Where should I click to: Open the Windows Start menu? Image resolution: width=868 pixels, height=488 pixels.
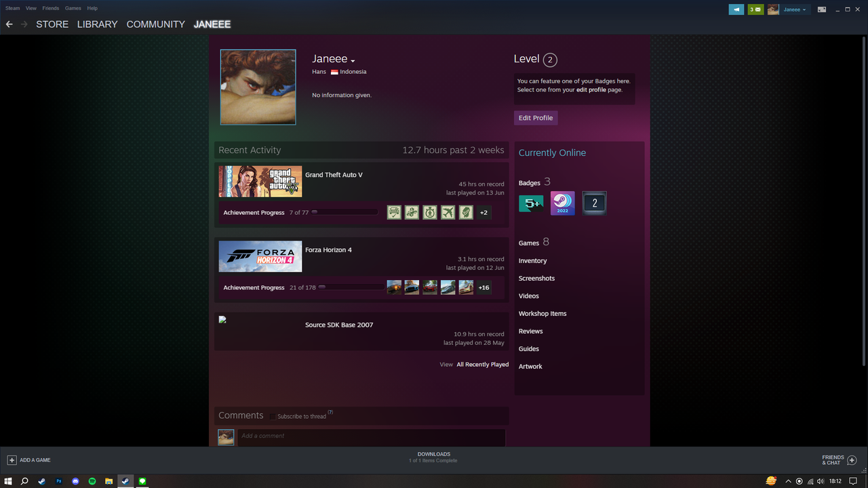[8, 481]
